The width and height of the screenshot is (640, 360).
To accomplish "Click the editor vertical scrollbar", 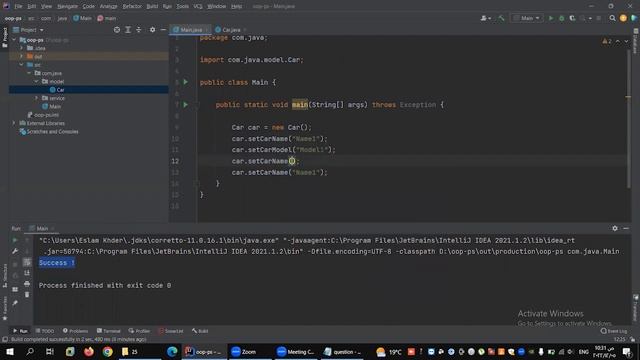I will click(x=629, y=118).
